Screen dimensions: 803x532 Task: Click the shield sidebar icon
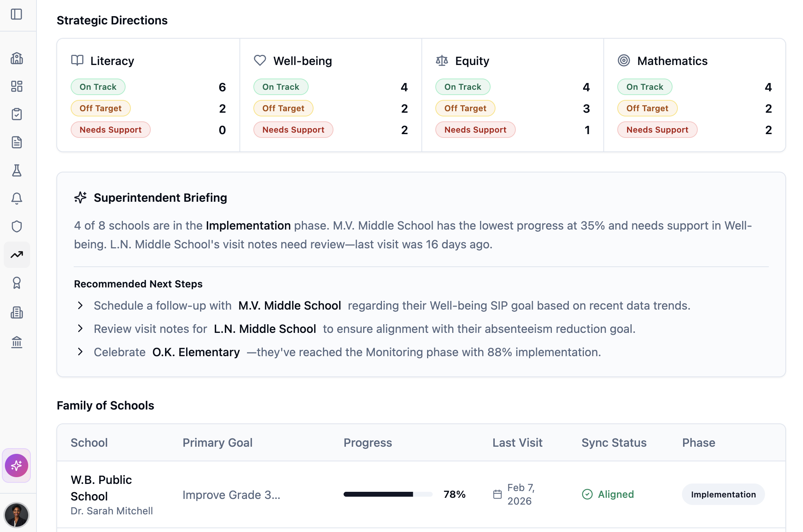17,227
